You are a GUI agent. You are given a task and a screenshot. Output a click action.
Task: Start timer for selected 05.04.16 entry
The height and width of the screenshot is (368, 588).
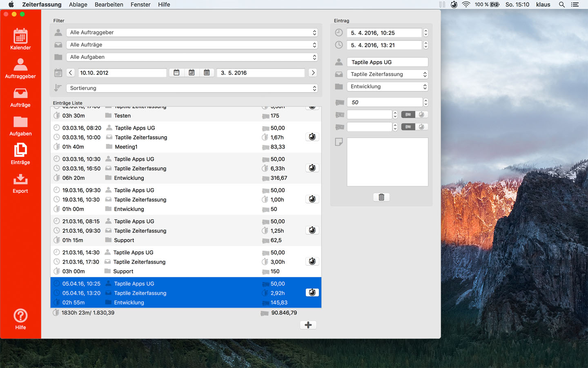click(312, 292)
